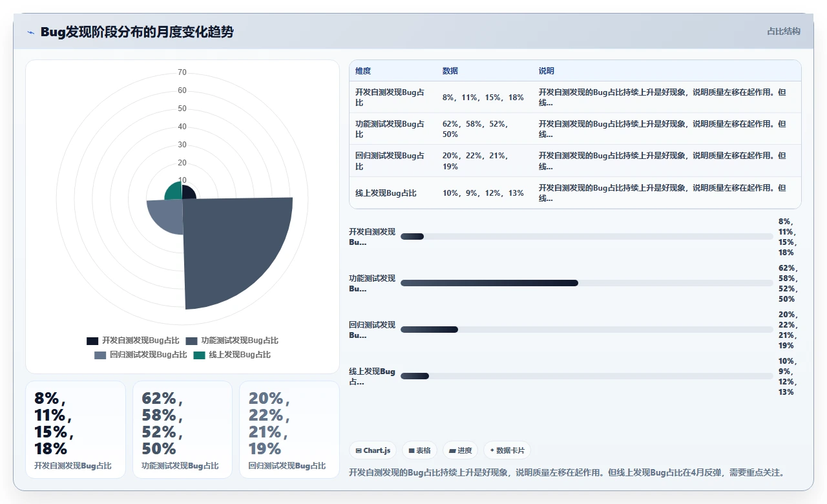The height and width of the screenshot is (504, 827).
Task: Click table data cell 8%, 11%, 15%, 18%
Action: pyautogui.click(x=483, y=98)
